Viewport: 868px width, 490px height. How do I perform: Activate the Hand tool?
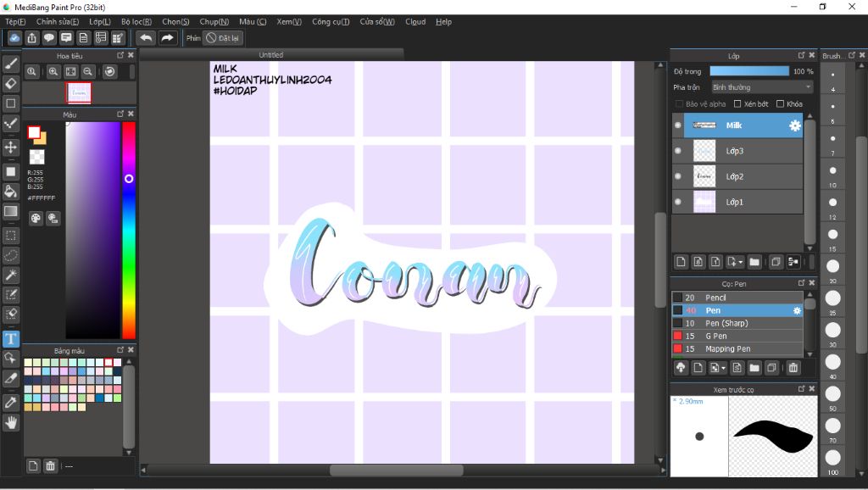10,424
